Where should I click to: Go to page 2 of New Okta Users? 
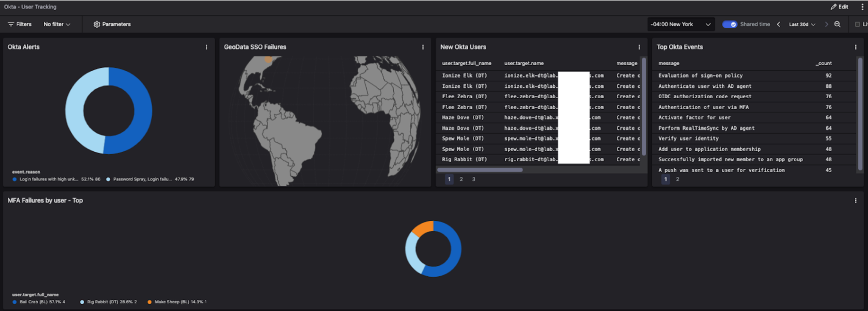tap(461, 179)
